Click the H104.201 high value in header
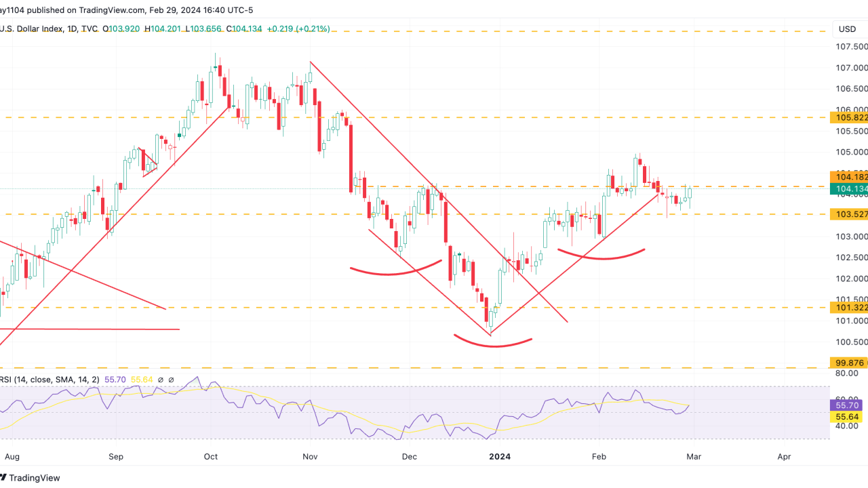This screenshot has width=868, height=488. 163,29
